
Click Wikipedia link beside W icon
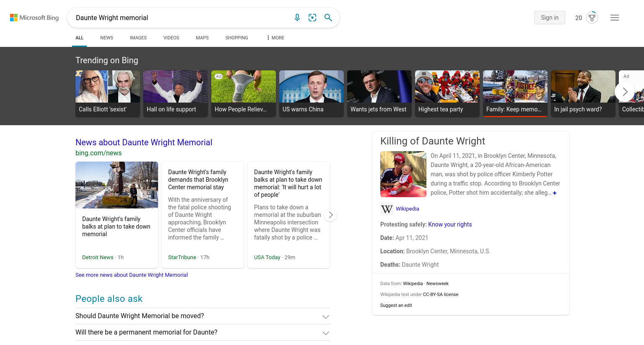(408, 209)
